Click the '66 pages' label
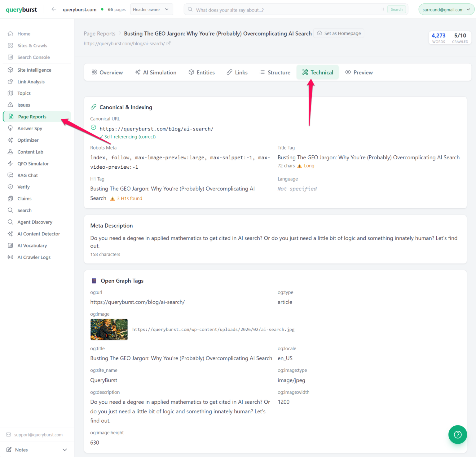 [117, 10]
